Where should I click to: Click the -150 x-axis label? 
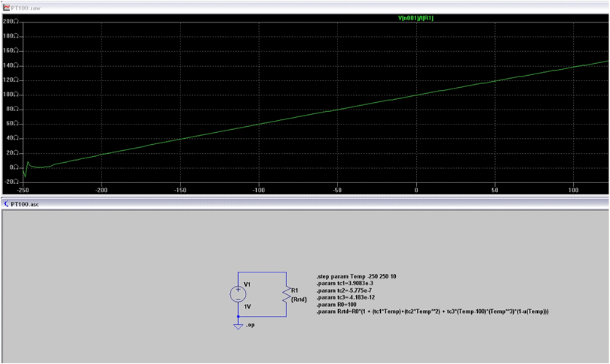click(x=180, y=191)
